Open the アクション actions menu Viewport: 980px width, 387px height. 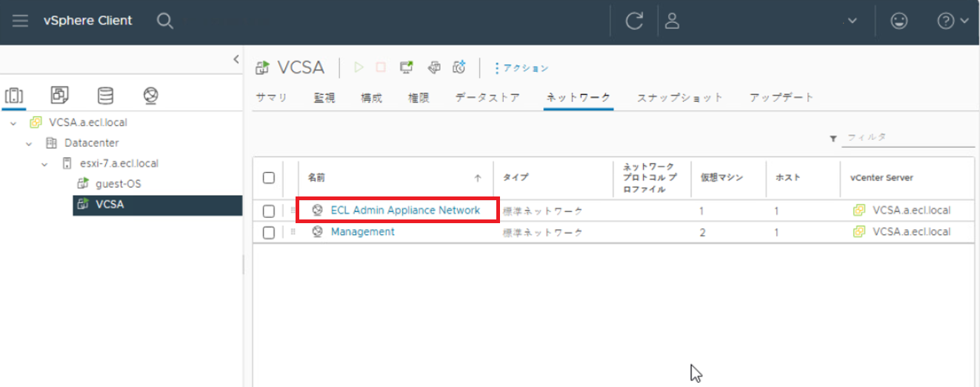point(521,68)
